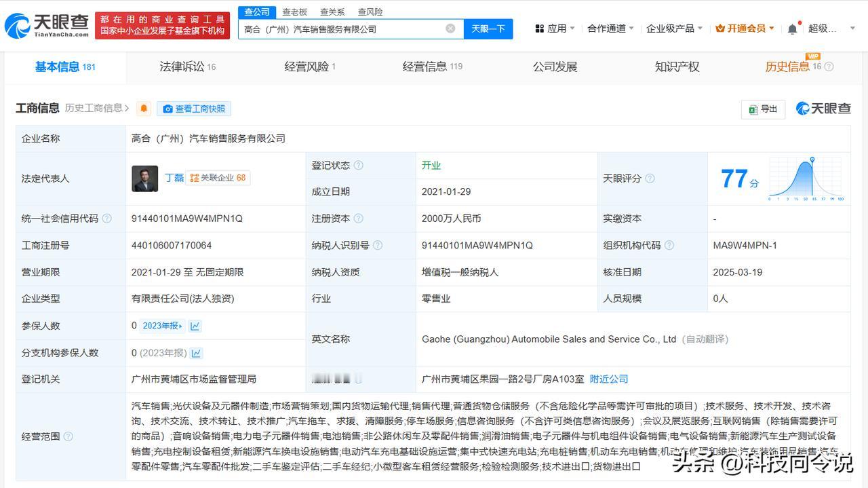Switch to the 经营风险 tab
868x488 pixels.
tap(310, 67)
